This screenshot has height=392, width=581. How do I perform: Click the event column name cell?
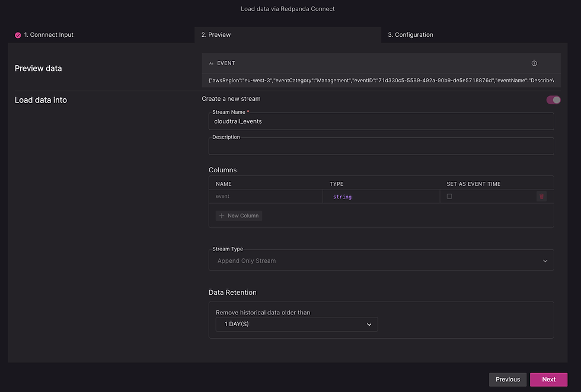click(x=266, y=197)
